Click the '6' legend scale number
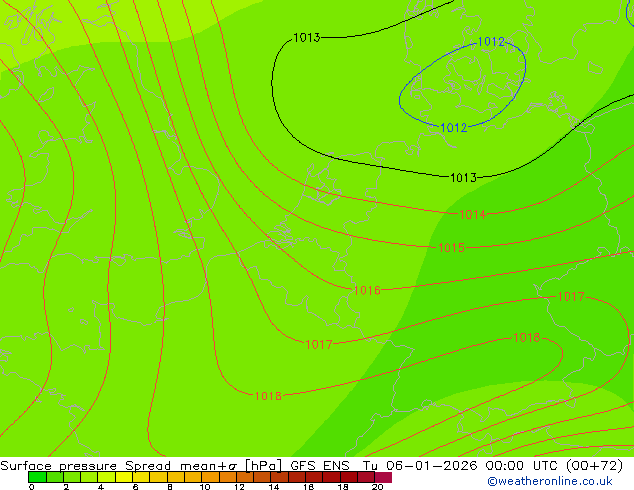Viewport: 634px width, 490px height. pyautogui.click(x=135, y=487)
